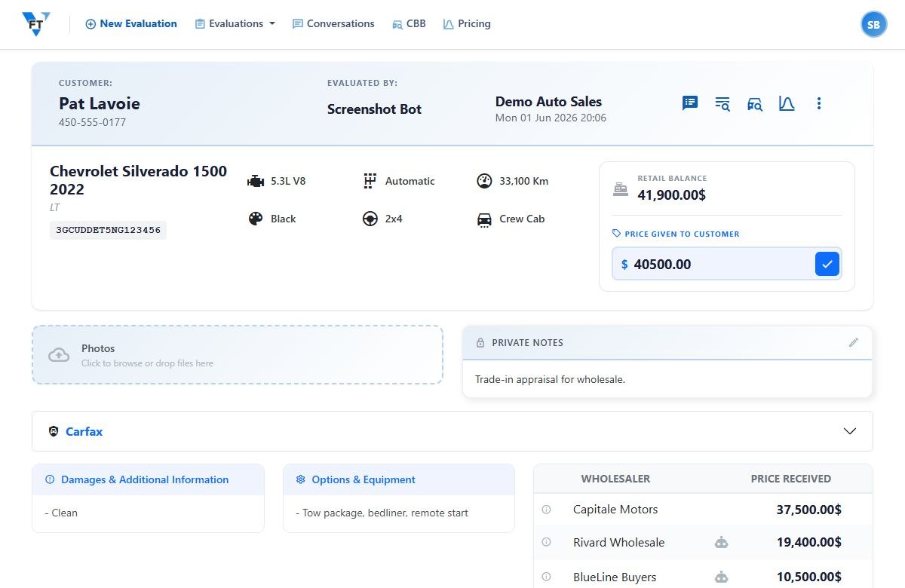Viewport: 905px width, 588px height.
Task: Click robot icon in Rivard Wholesale row
Action: (x=722, y=542)
